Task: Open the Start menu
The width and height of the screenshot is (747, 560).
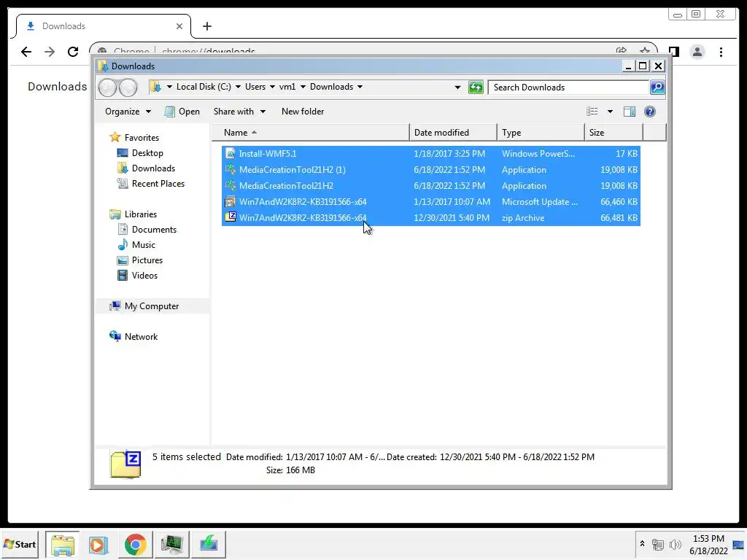Action: (x=20, y=544)
